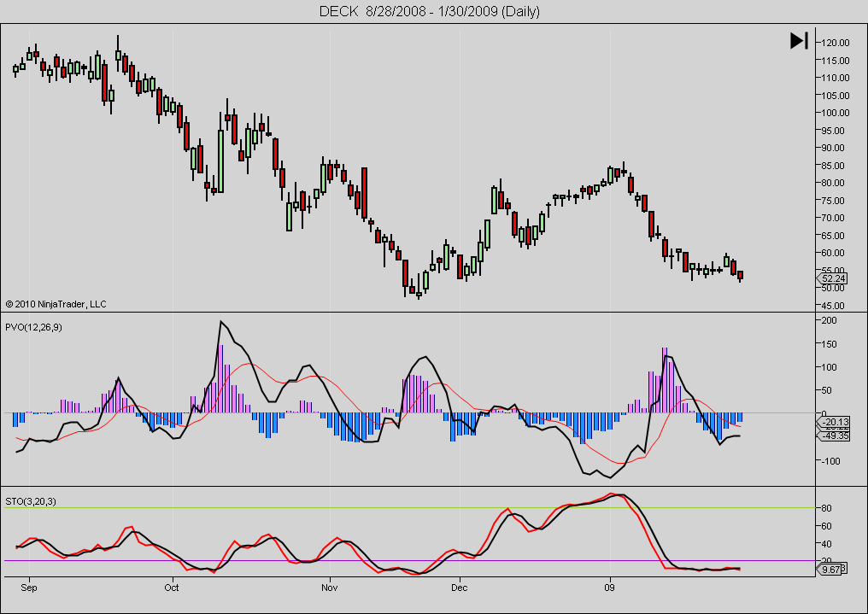Click the last price marker 52.24

(x=833, y=278)
